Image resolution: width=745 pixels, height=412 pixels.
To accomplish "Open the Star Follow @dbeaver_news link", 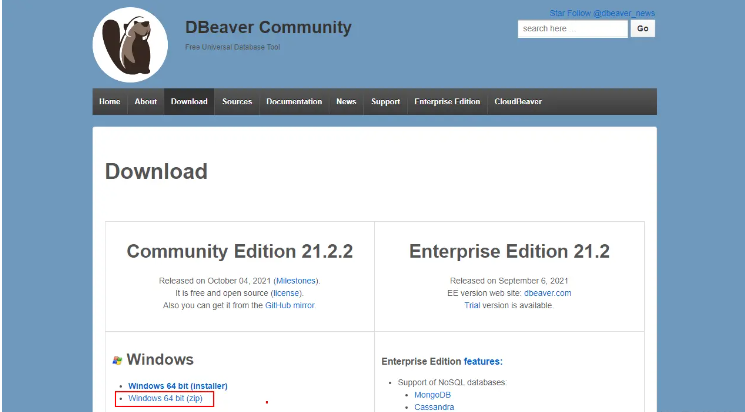I will 602,13.
